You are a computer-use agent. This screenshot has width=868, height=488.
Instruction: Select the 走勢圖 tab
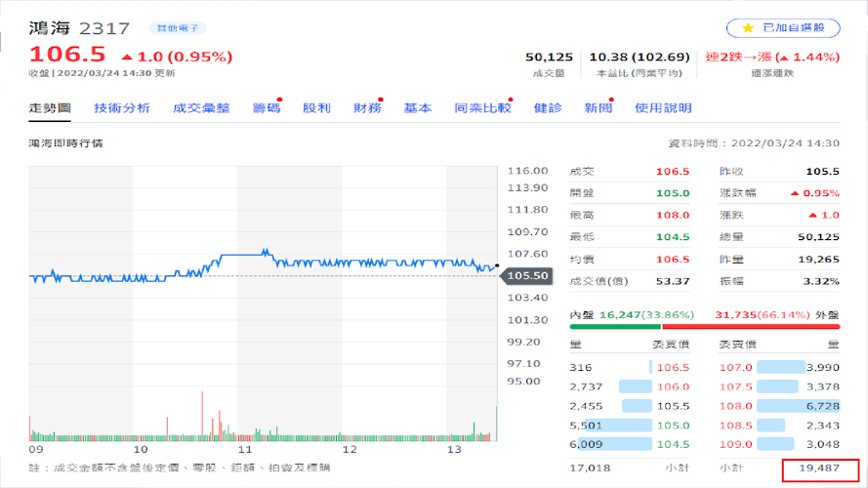[x=50, y=108]
